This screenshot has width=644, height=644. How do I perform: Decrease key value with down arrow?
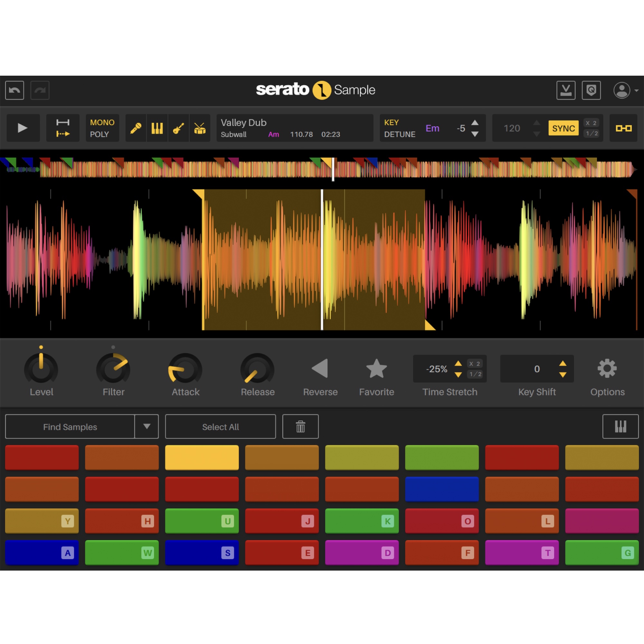coord(475,134)
